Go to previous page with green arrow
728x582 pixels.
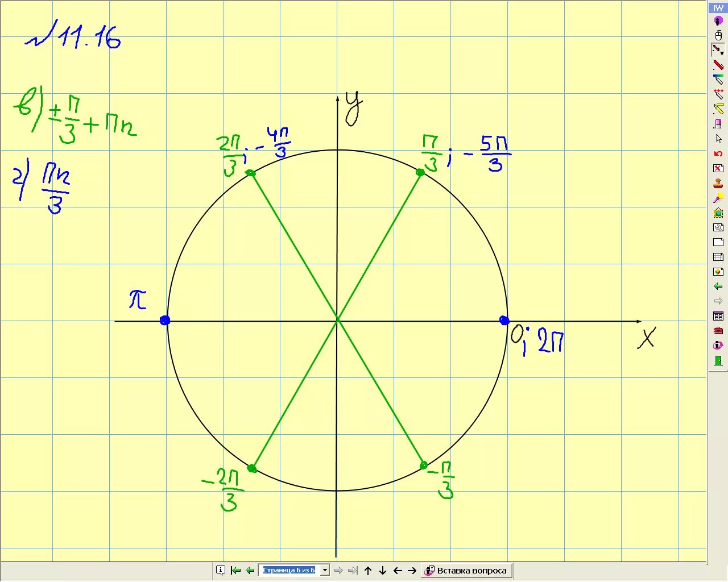click(x=718, y=286)
